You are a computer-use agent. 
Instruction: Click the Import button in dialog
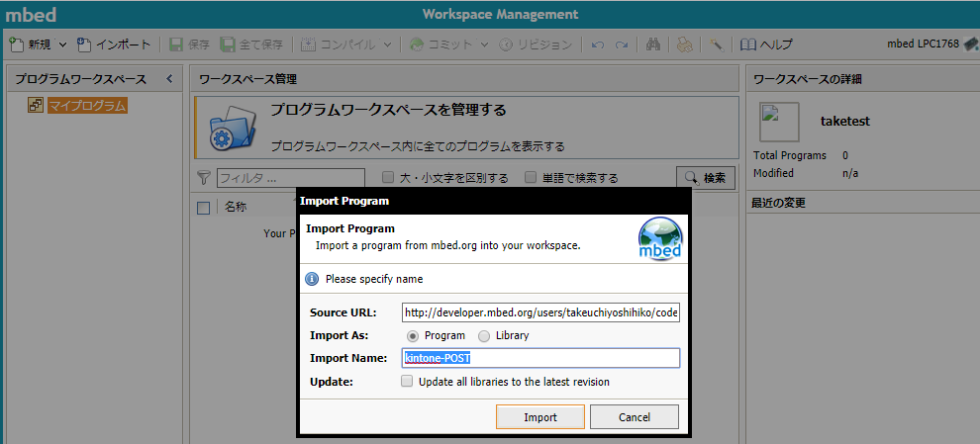(540, 417)
